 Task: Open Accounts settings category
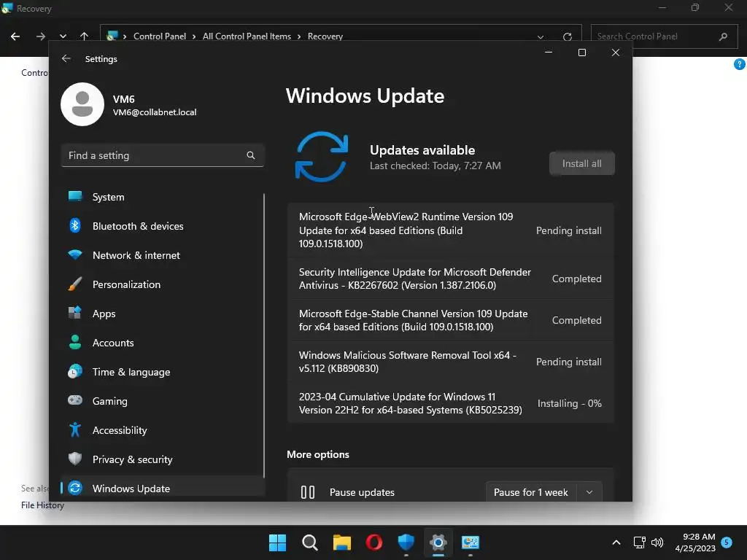[x=162, y=343]
